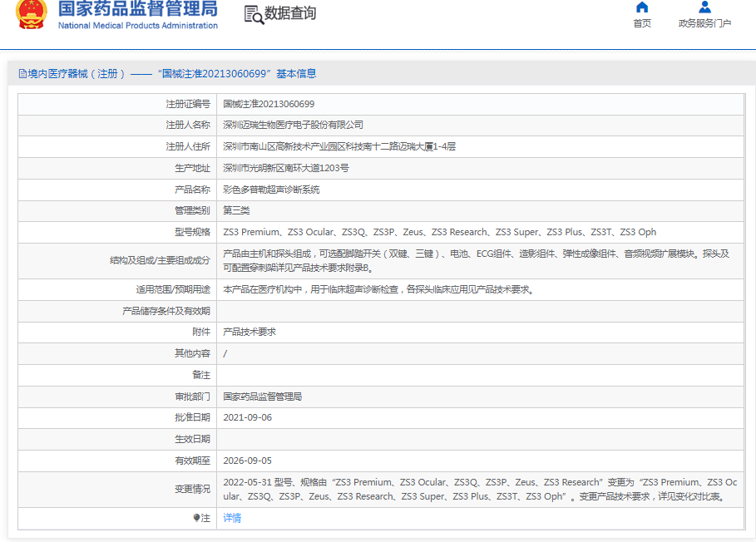The width and height of the screenshot is (756, 542).
Task: Select the model list starting ZS3 Premium
Action: (x=439, y=232)
